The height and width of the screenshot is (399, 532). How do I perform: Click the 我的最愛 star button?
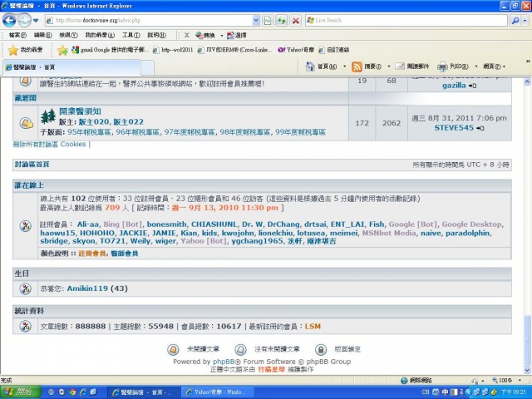pyautogui.click(x=25, y=50)
